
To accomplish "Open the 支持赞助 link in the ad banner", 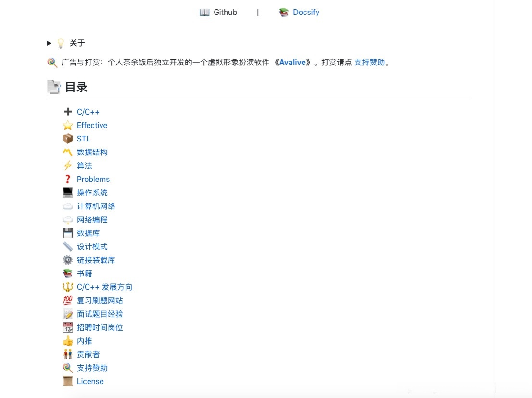I will (369, 62).
